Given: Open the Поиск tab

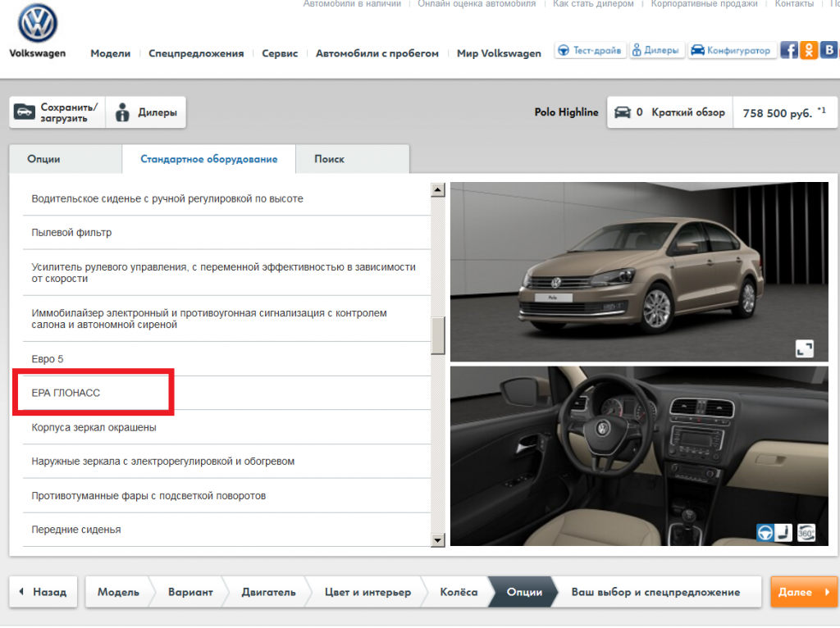Looking at the screenshot, I should 353,159.
